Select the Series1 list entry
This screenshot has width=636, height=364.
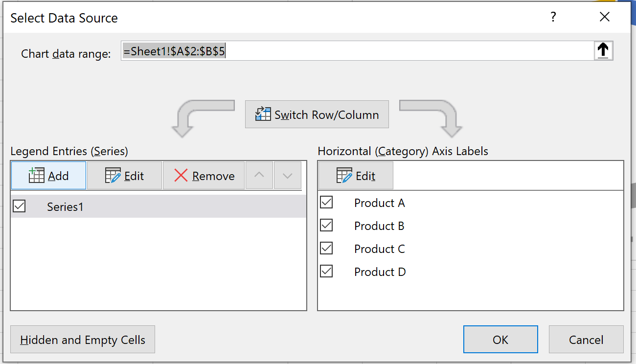159,206
